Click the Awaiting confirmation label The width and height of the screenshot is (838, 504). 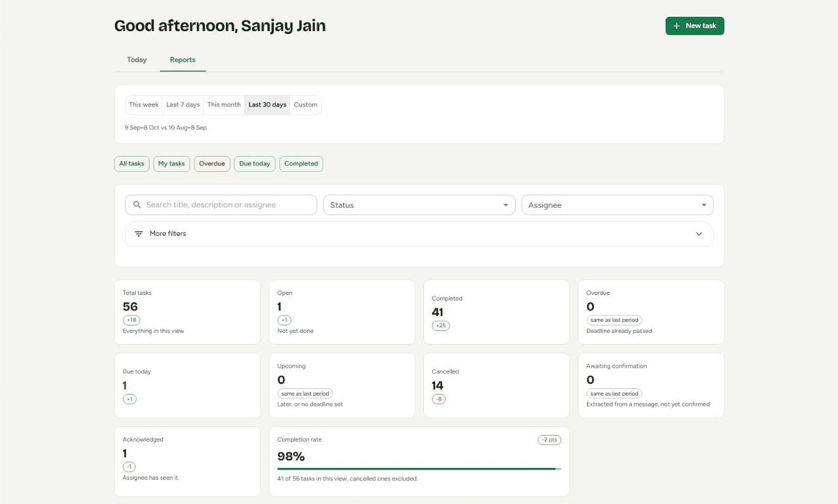pos(616,366)
